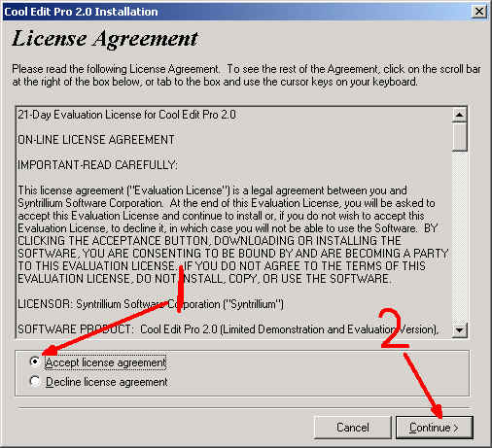The image size is (492, 448).
Task: Click the License Agreement heading
Action: point(105,39)
